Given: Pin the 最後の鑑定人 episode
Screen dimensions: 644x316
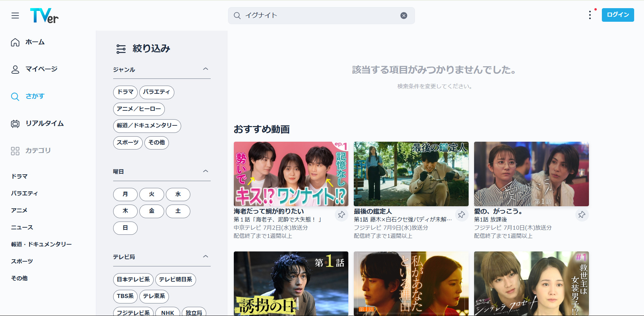Looking at the screenshot, I should (462, 215).
